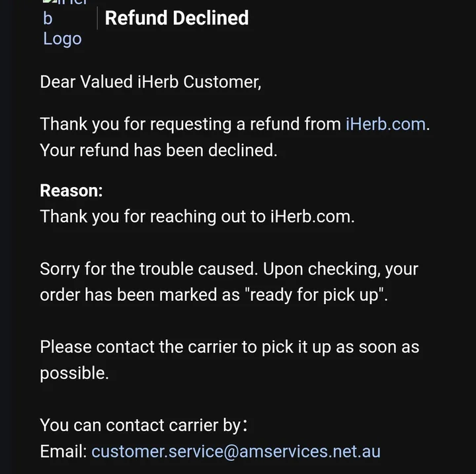This screenshot has height=474, width=476.
Task: Click the "Refund Declined" heading
Action: coord(177,18)
